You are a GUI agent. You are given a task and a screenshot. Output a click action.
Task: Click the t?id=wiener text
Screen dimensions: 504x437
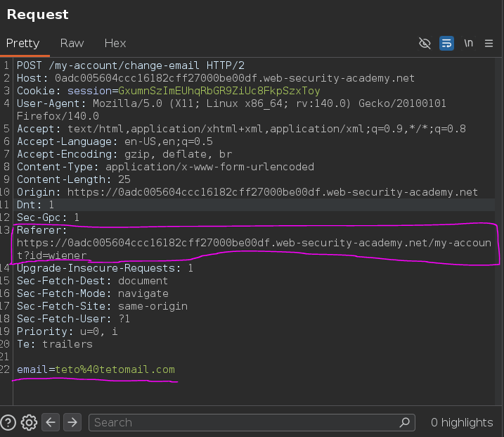tap(52, 255)
